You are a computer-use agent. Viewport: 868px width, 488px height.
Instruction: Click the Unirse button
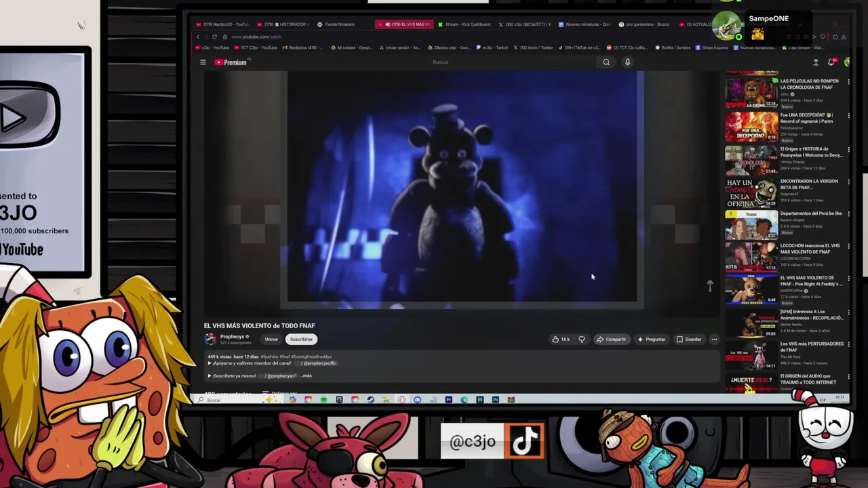click(271, 339)
